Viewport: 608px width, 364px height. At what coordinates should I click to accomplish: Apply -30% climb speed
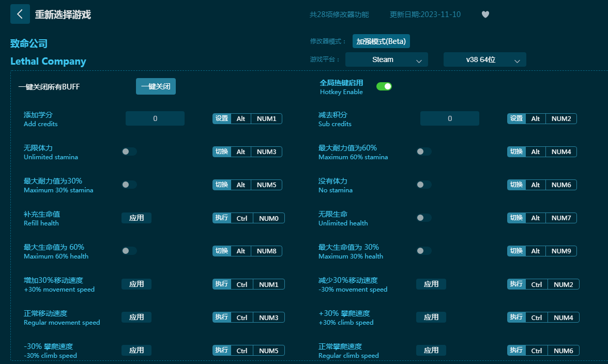tap(136, 351)
